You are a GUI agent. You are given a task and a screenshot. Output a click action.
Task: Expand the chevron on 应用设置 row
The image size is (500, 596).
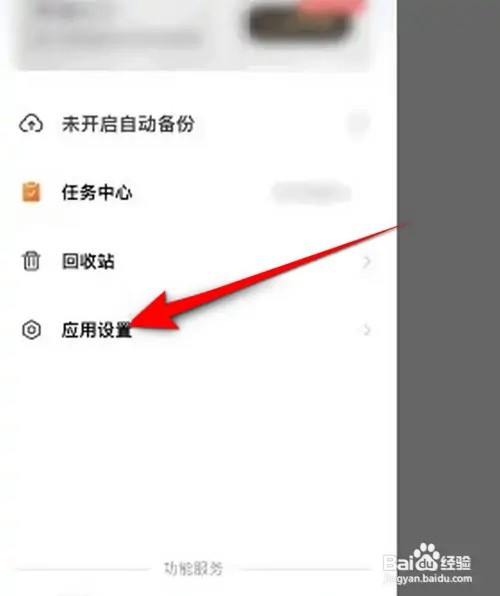pyautogui.click(x=367, y=330)
